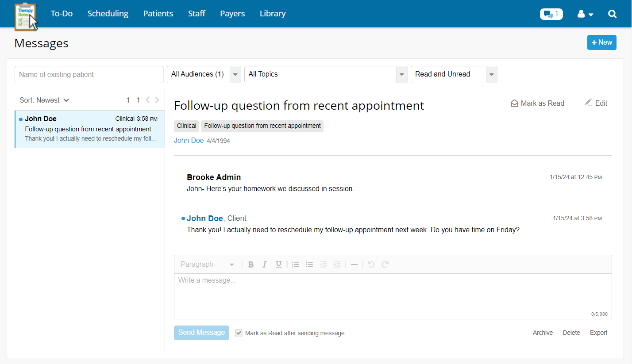Open the Library section
632x364 pixels.
(273, 14)
